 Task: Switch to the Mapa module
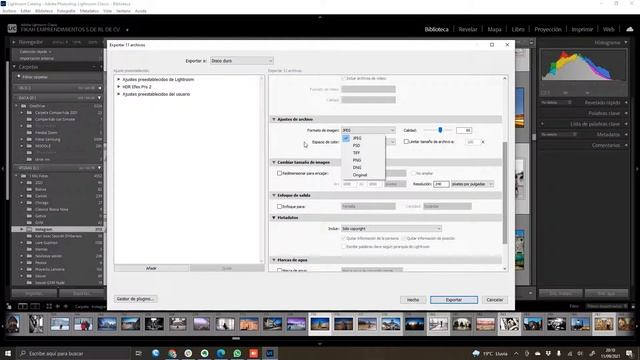coord(494,29)
